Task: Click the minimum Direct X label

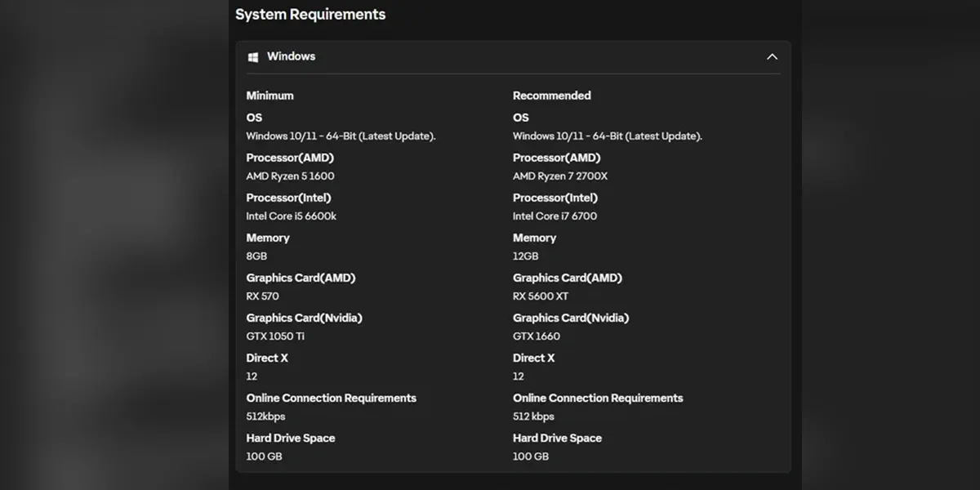Action: click(267, 358)
